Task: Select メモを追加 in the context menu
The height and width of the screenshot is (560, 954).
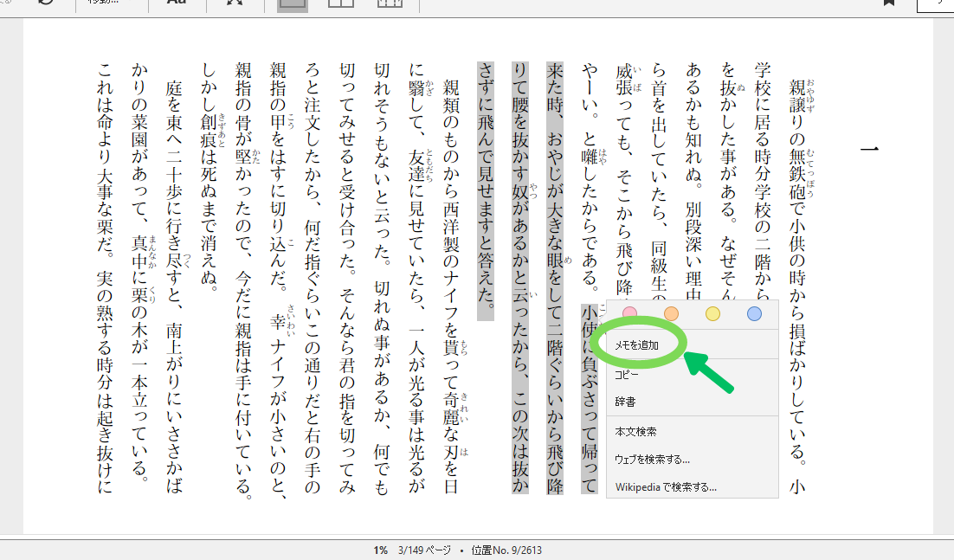Action: coord(637,344)
